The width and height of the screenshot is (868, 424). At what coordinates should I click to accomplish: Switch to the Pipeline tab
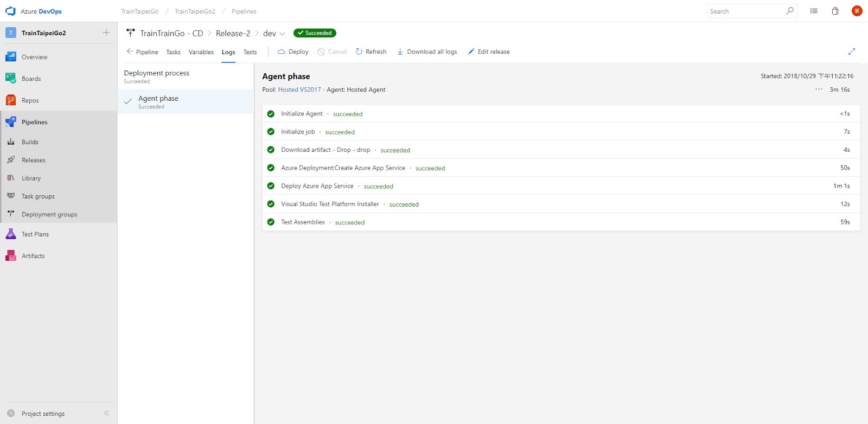coord(142,52)
